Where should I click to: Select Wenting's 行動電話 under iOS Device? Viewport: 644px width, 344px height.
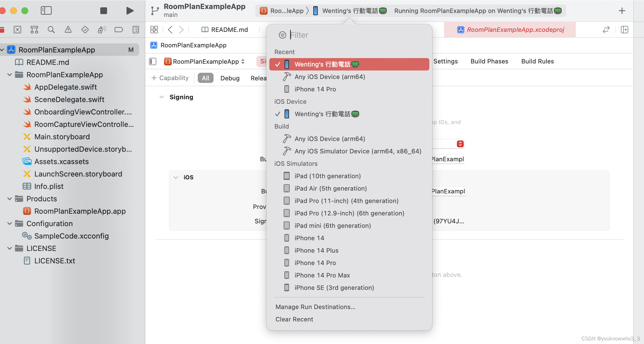coord(326,114)
